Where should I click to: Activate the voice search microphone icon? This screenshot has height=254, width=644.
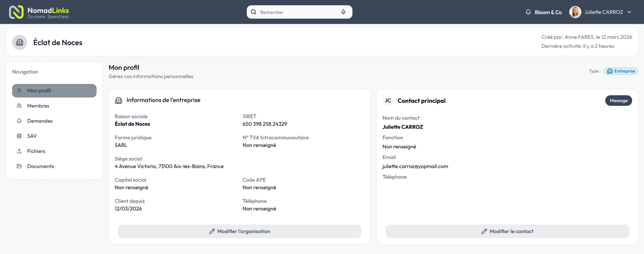(x=343, y=12)
